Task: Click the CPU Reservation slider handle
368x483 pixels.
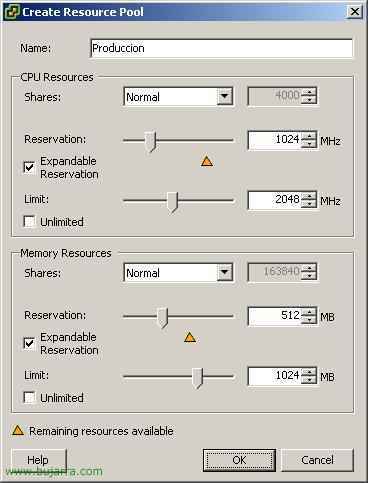Action: 150,141
